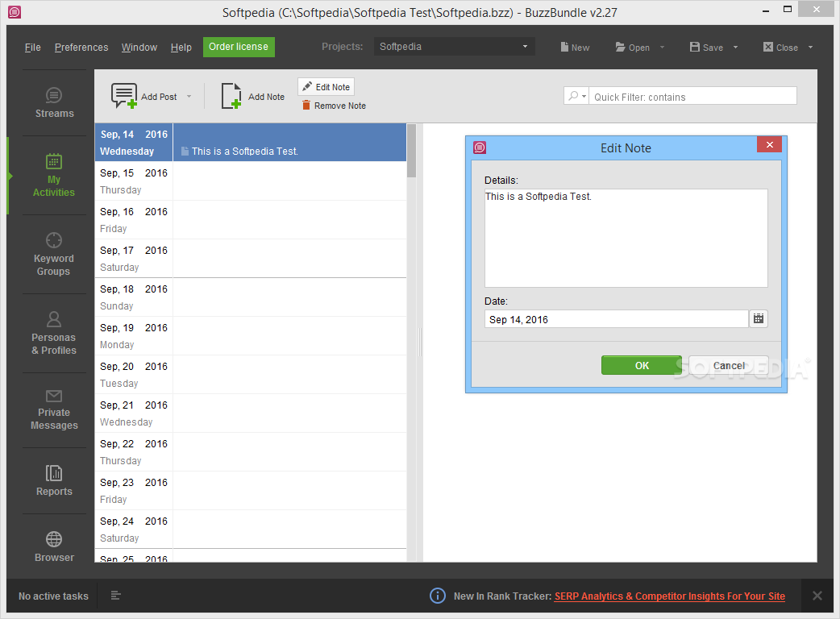Image resolution: width=840 pixels, height=619 pixels.
Task: Dismiss the Rank Tracker news bar
Action: point(817,596)
